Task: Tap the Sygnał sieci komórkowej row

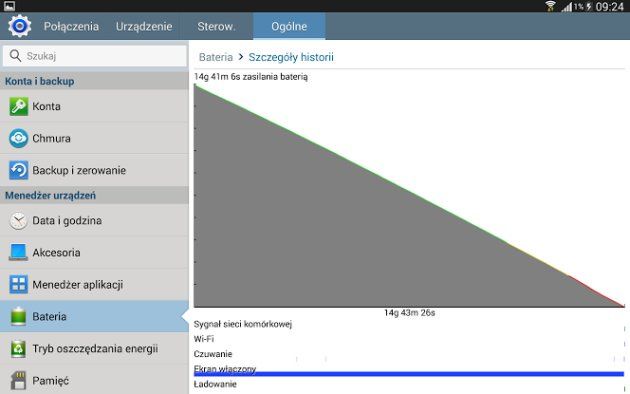Action: (x=243, y=324)
